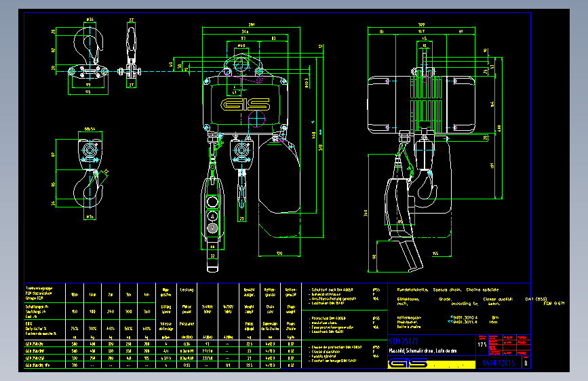Select the scale value 1:5 cell
The height and width of the screenshot is (381, 588).
coord(482,344)
